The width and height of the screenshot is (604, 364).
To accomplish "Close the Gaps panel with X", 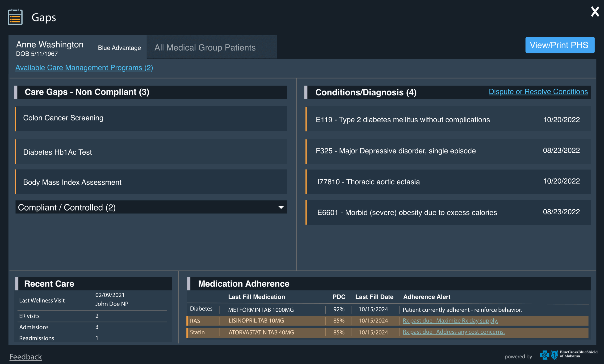I will [x=595, y=12].
